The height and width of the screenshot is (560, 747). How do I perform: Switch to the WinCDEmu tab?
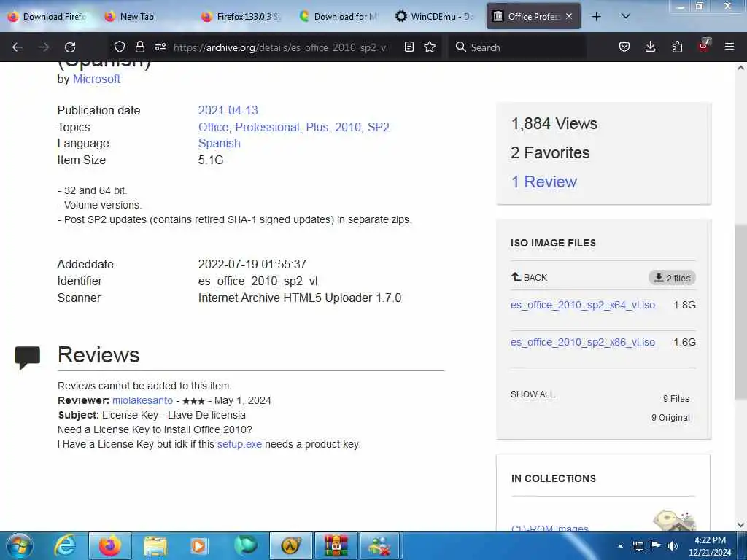(435, 17)
